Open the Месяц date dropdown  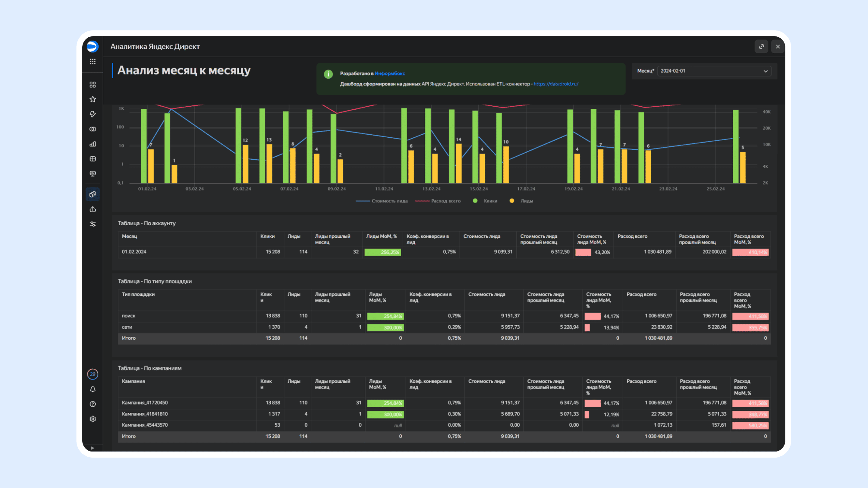pyautogui.click(x=714, y=71)
